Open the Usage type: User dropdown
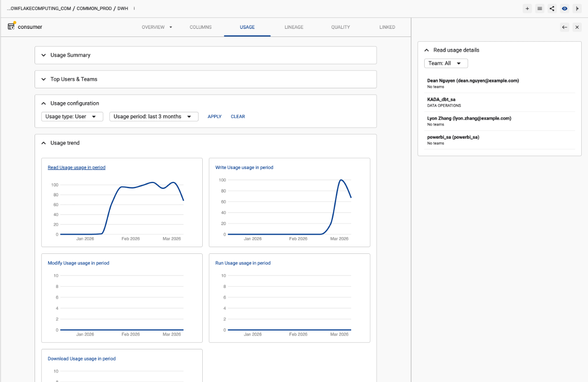This screenshot has width=588, height=382. [x=72, y=117]
